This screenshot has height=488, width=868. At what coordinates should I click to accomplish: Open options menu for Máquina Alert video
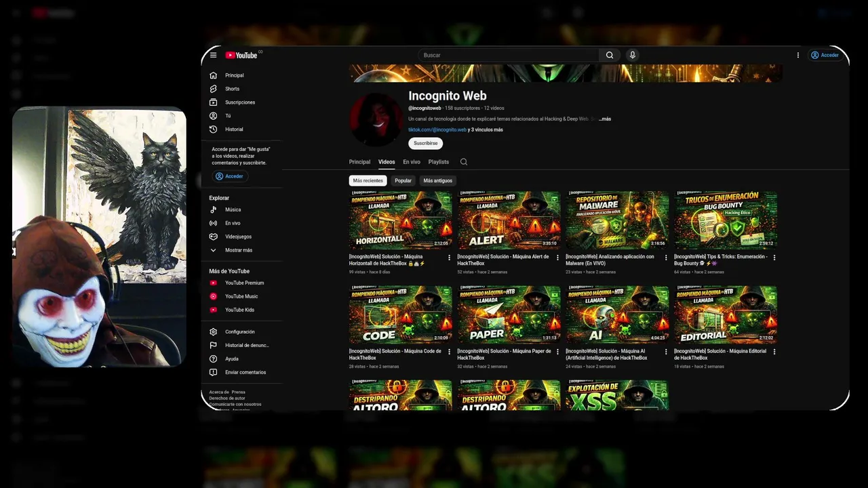click(557, 258)
